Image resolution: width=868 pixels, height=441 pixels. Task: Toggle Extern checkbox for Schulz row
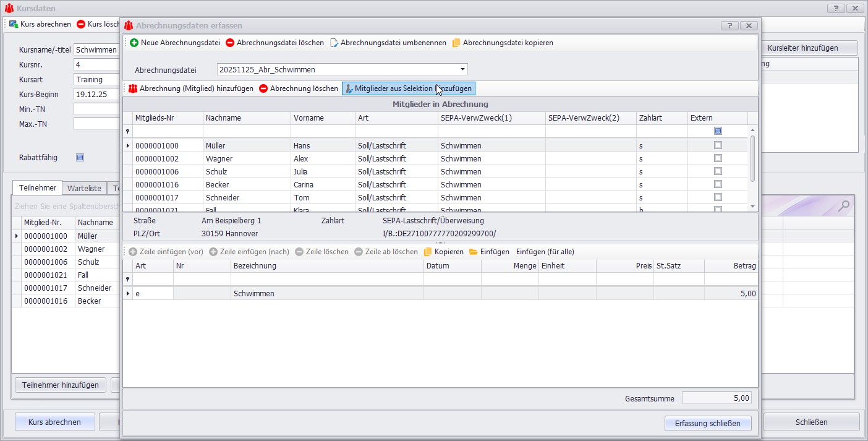tap(718, 171)
